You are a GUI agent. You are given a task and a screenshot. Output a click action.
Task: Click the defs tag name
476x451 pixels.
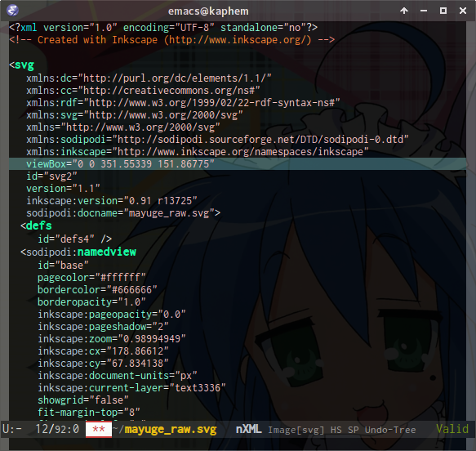click(x=39, y=225)
